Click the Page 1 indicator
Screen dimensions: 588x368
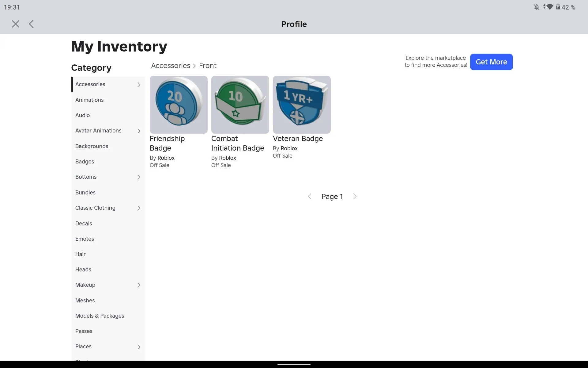point(332,197)
